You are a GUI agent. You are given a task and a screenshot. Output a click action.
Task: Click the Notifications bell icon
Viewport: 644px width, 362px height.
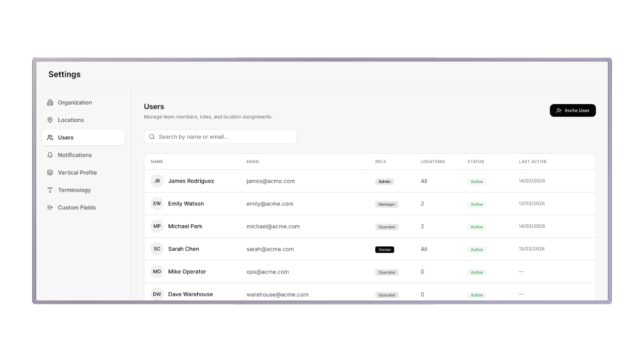point(50,155)
